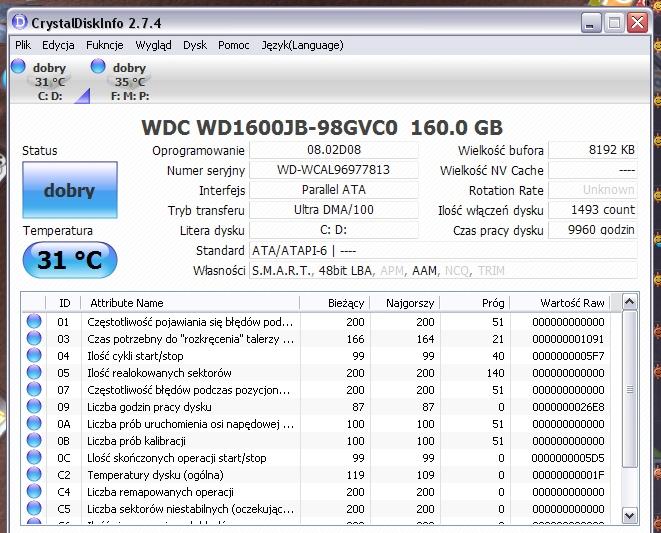Click the blue status orb of attribute C2
The height and width of the screenshot is (533, 661).
point(34,474)
